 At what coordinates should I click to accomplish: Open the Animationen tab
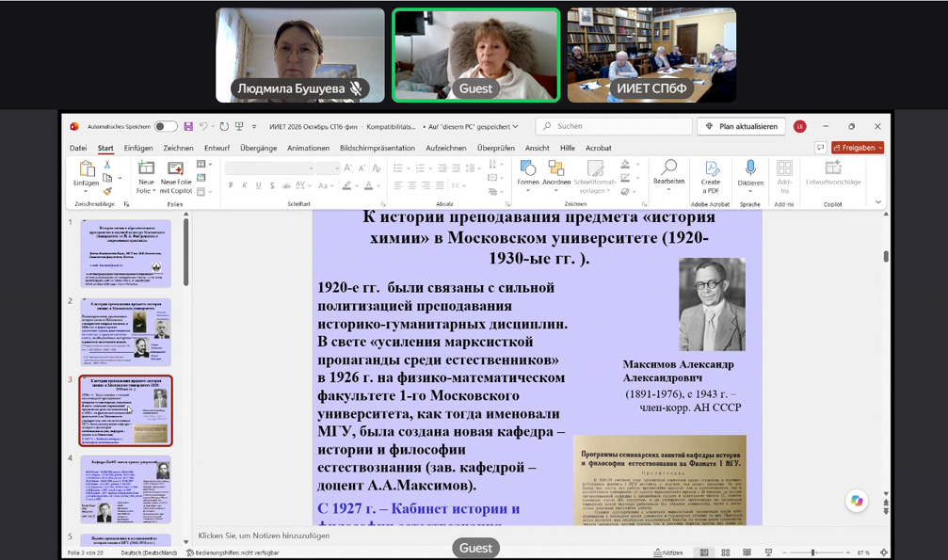[309, 148]
